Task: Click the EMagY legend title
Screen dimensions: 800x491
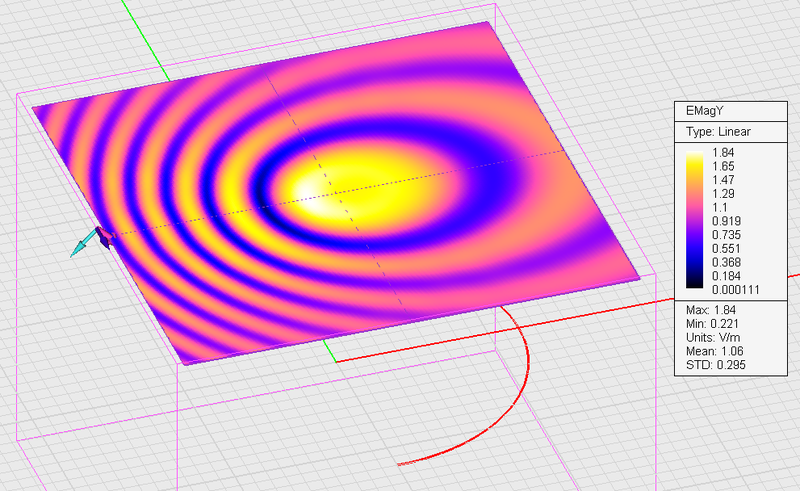Action: pos(705,111)
